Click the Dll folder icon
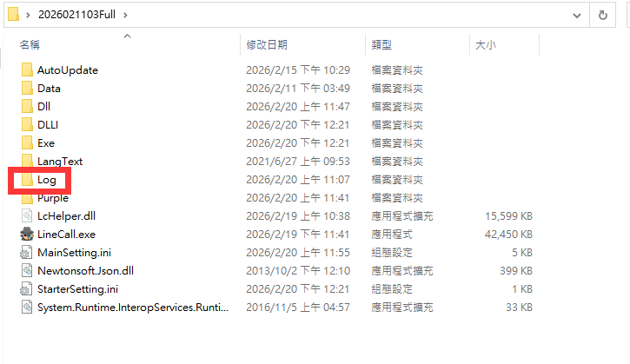The width and height of the screenshot is (630, 364). (27, 107)
